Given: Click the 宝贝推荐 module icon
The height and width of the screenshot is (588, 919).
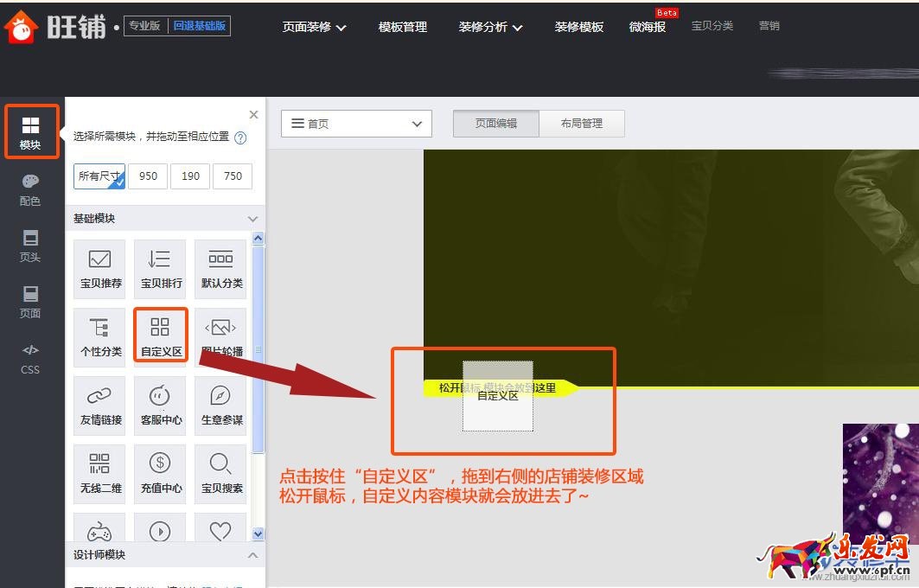Looking at the screenshot, I should click(99, 268).
